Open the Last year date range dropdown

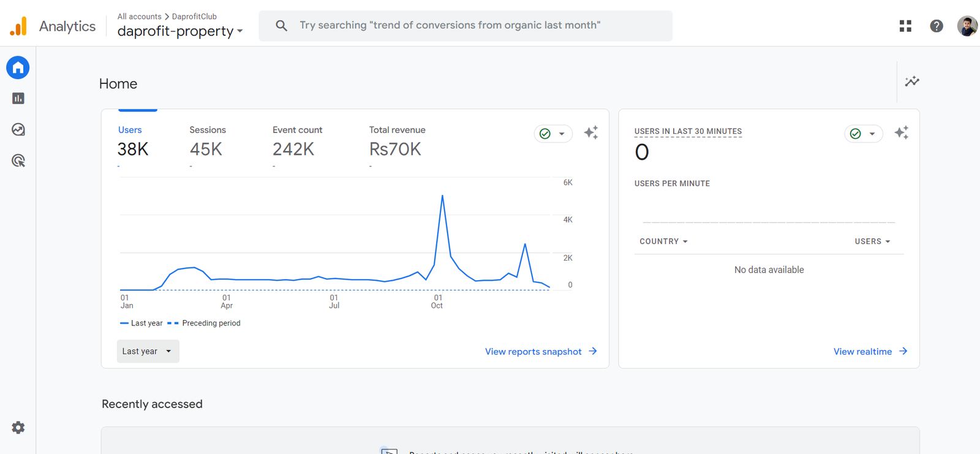pos(148,351)
